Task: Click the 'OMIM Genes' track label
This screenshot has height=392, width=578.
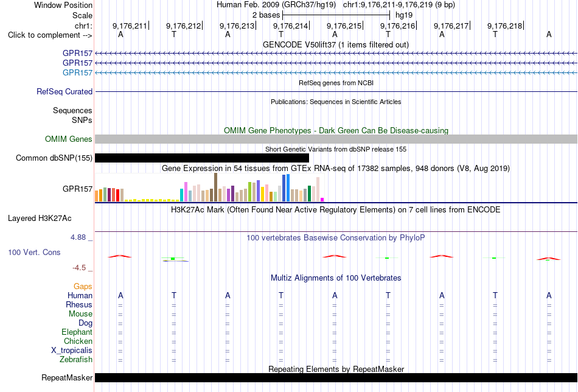Action: 69,139
